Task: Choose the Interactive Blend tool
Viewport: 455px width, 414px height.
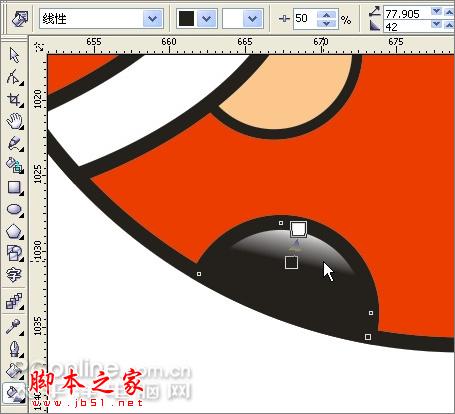Action: pos(14,301)
